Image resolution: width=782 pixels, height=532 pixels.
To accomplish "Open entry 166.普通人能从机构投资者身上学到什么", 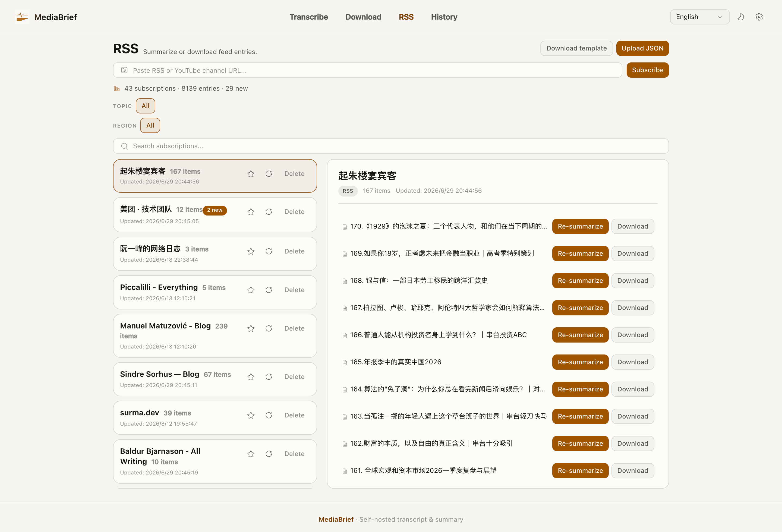I will [x=439, y=335].
